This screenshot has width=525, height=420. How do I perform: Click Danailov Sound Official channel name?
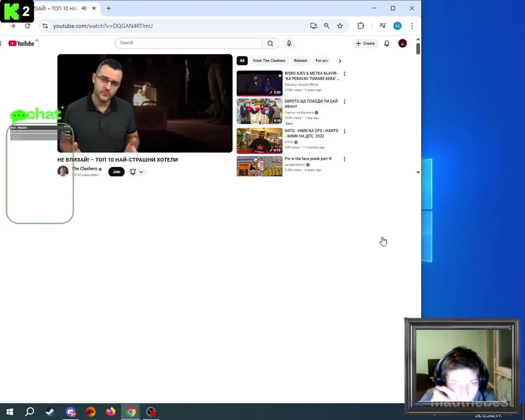[x=302, y=85]
